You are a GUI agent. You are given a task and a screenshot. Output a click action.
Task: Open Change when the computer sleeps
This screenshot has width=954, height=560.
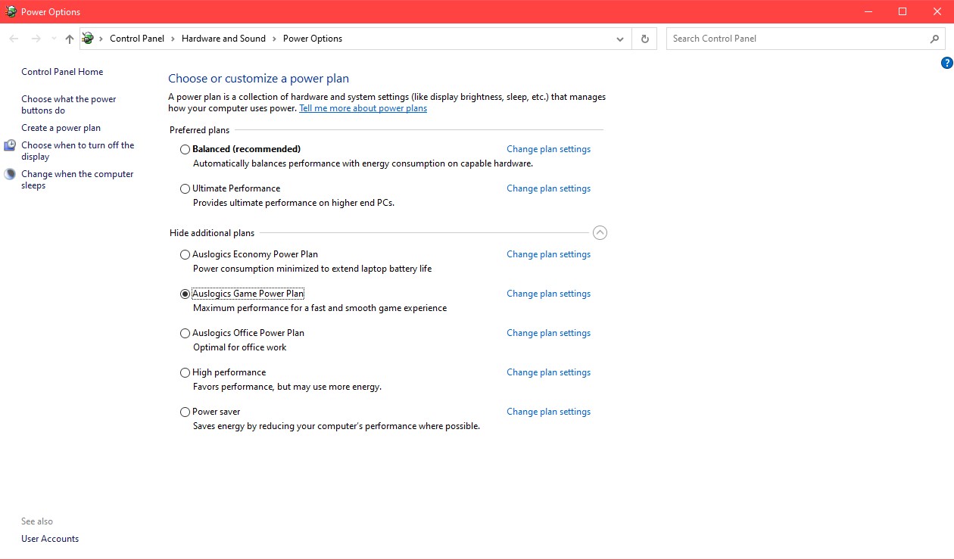(x=77, y=179)
